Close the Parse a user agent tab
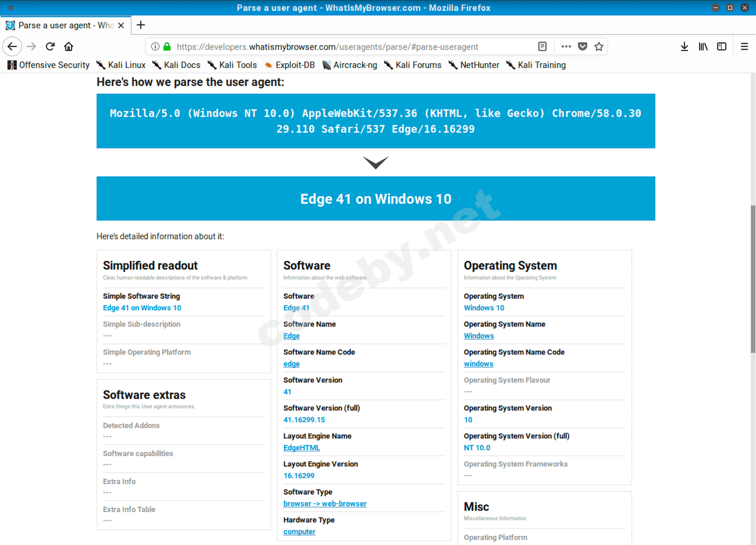The height and width of the screenshot is (545, 756). click(121, 26)
